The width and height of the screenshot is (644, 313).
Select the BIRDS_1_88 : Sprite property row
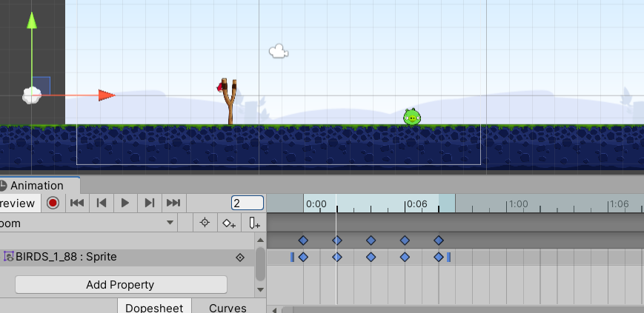click(x=127, y=258)
